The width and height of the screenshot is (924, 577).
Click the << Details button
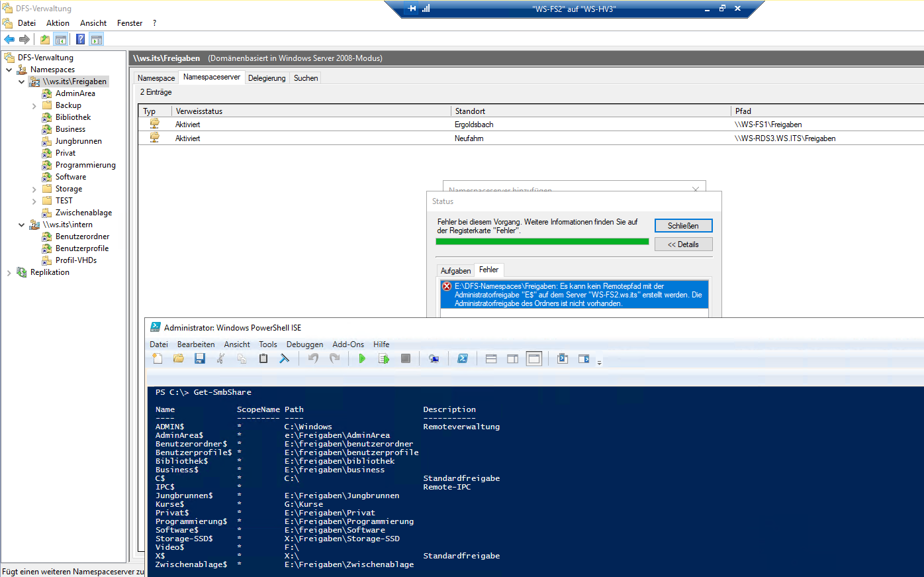coord(683,244)
